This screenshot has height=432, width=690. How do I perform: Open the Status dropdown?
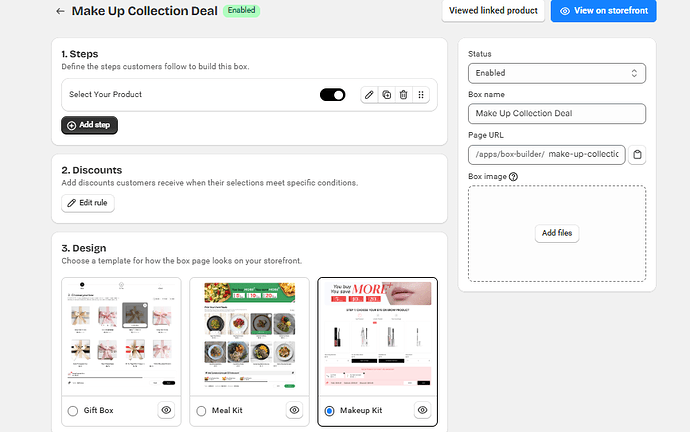tap(556, 73)
